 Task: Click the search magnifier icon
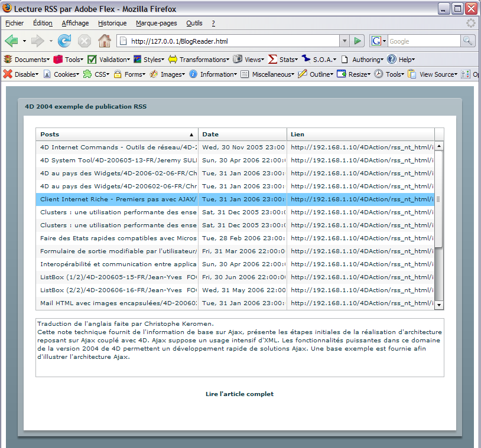coord(467,41)
